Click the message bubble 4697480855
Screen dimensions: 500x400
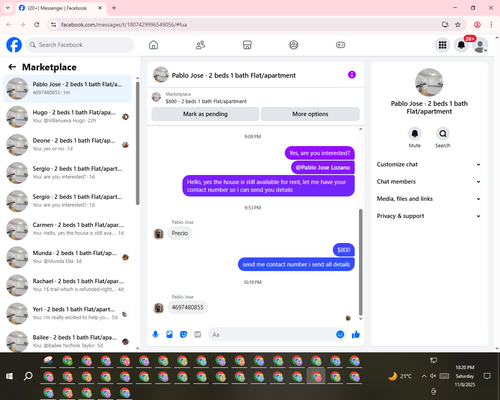tap(187, 307)
